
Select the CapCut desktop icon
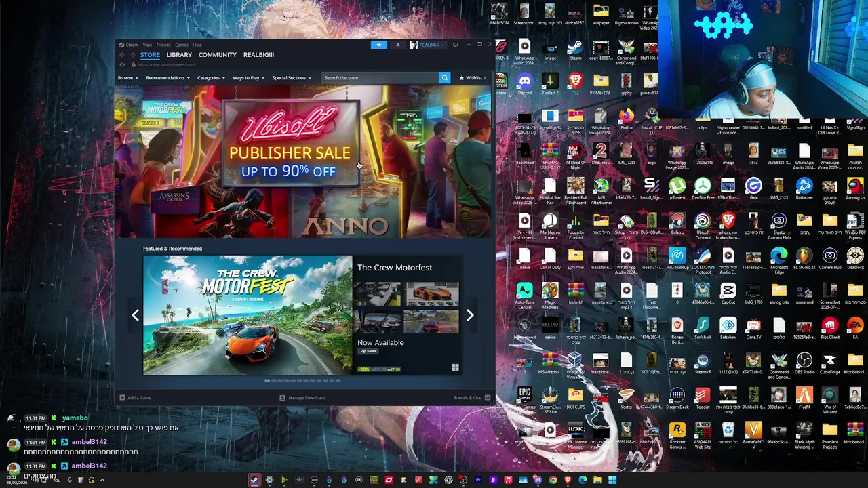(x=728, y=293)
